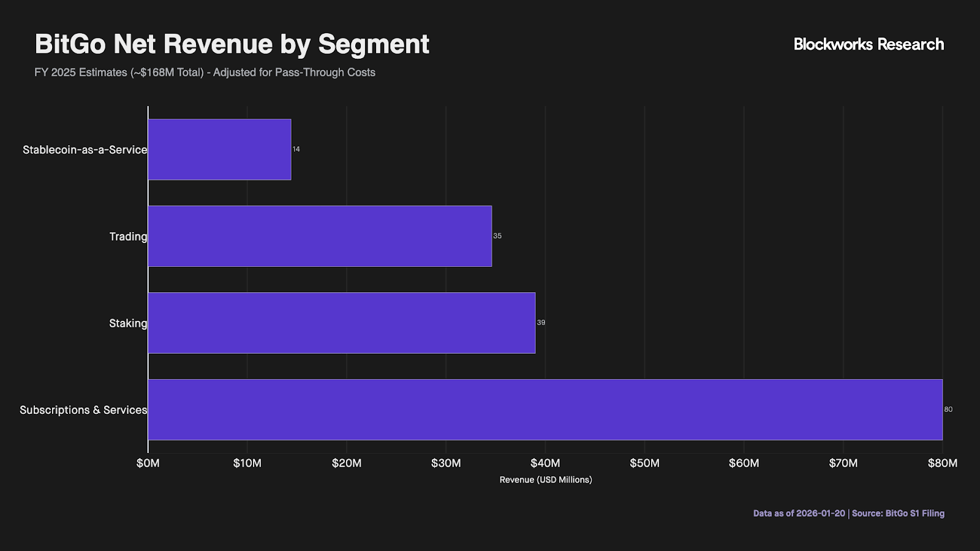Select the chart title BitGo Net Revenue by Segment

coord(232,44)
